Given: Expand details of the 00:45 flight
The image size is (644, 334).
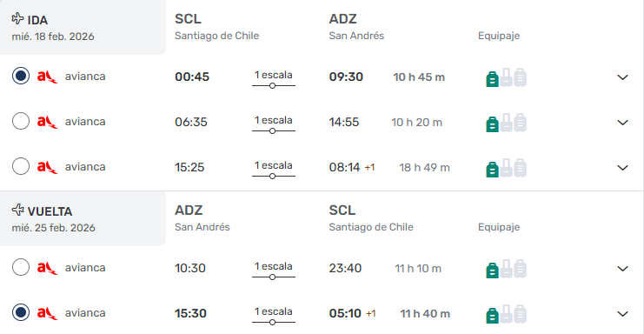Looking at the screenshot, I should pos(622,77).
